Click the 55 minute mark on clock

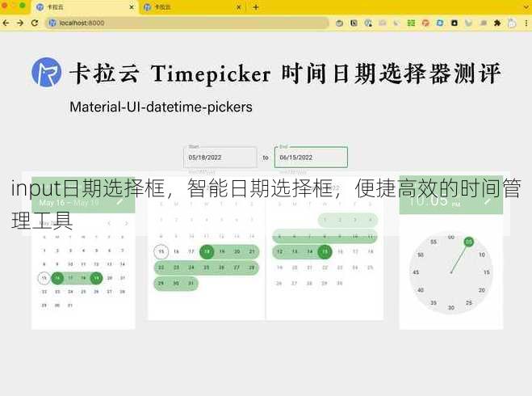click(x=434, y=242)
